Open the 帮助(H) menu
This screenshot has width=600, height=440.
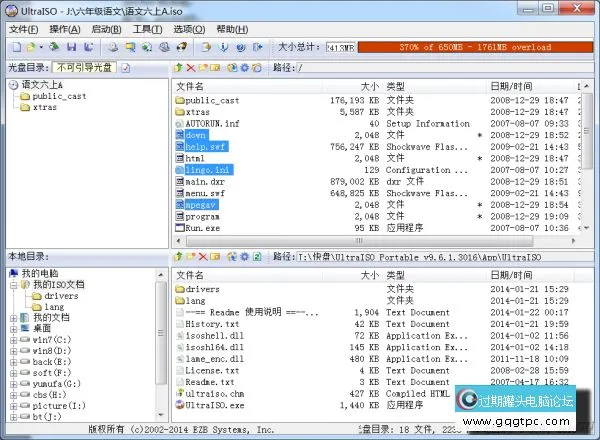[232, 29]
